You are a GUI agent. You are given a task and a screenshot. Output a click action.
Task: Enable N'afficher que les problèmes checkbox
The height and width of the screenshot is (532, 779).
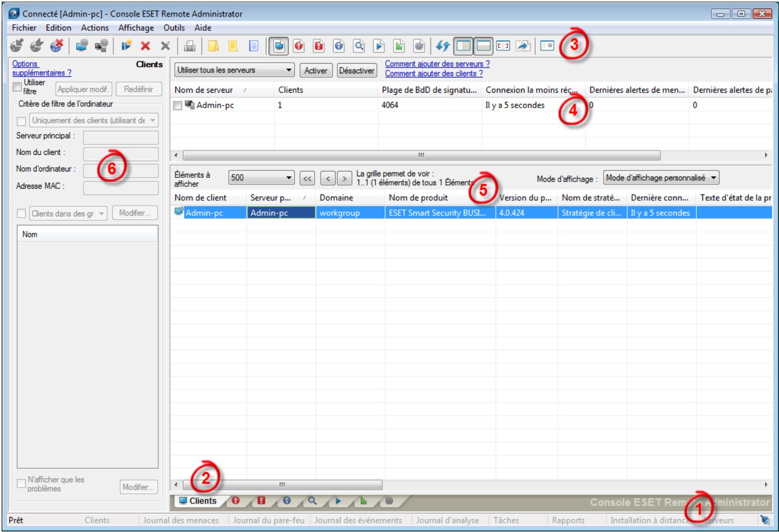click(x=21, y=484)
